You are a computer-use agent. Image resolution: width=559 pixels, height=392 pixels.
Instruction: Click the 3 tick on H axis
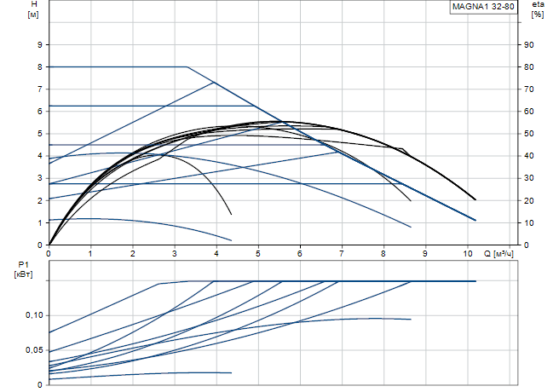coord(40,178)
